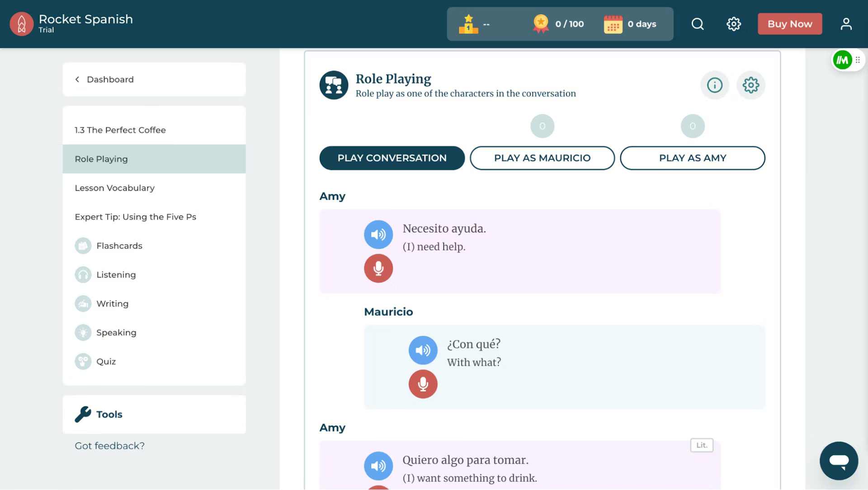The width and height of the screenshot is (868, 490).
Task: Open Writing activity label
Action: (113, 304)
